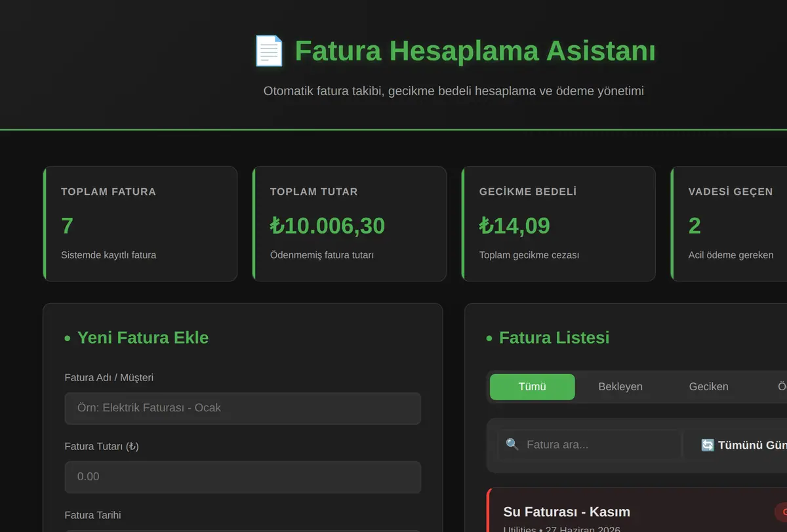
Task: Click the Yeni Fatura Ekle heading
Action: point(143,338)
